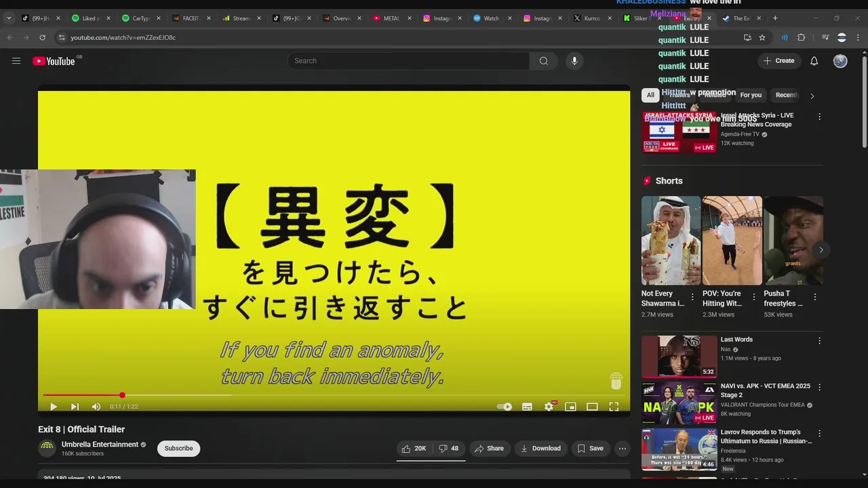The height and width of the screenshot is (488, 868).
Task: Click the Create button
Action: point(778,61)
